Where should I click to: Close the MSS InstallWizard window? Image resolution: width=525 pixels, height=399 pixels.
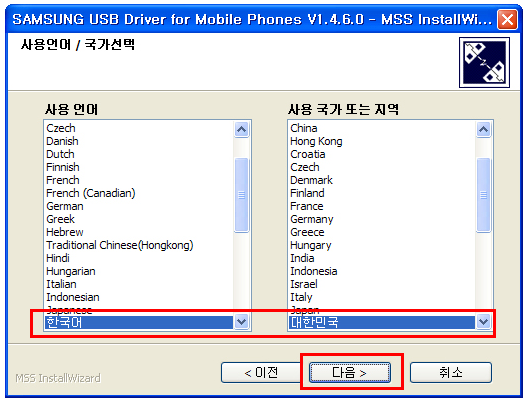point(507,19)
